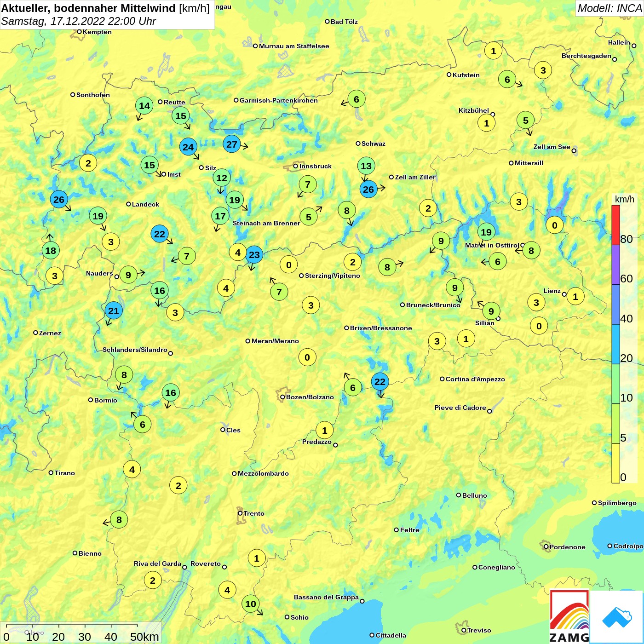This screenshot has height=644, width=644.
Task: Click the yellow 0–5 km/h legend band
Action: (615, 463)
